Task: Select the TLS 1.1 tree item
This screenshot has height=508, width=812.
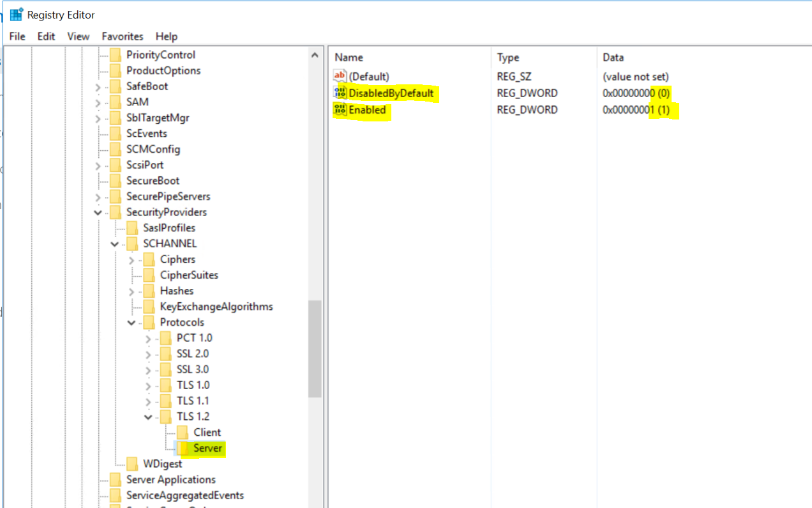Action: [x=193, y=401]
